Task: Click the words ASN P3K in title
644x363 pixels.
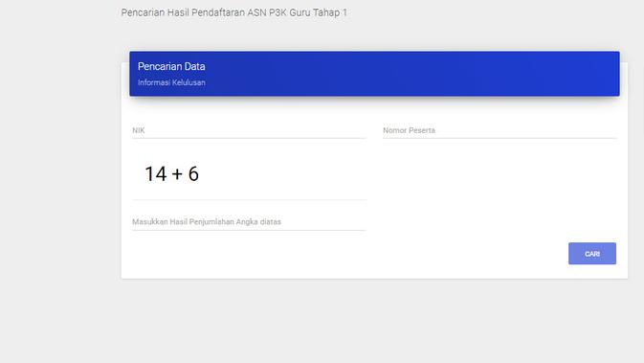Action: [267, 12]
